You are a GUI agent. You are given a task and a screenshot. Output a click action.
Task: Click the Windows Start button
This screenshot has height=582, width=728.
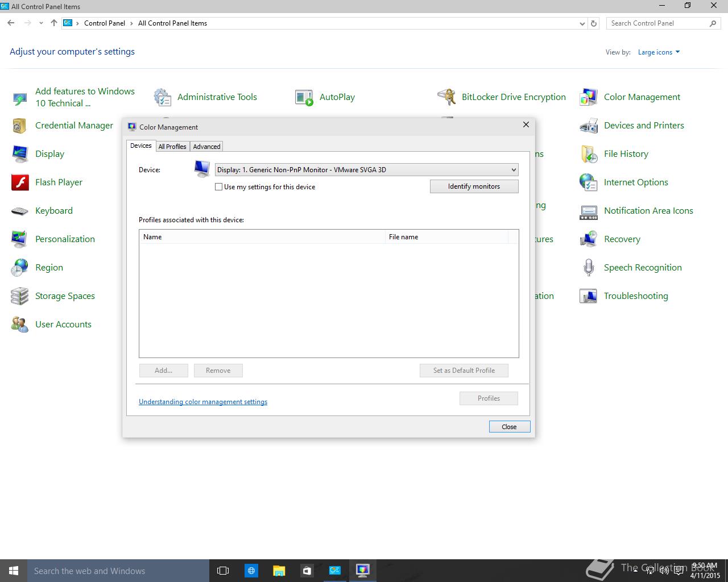tap(14, 571)
